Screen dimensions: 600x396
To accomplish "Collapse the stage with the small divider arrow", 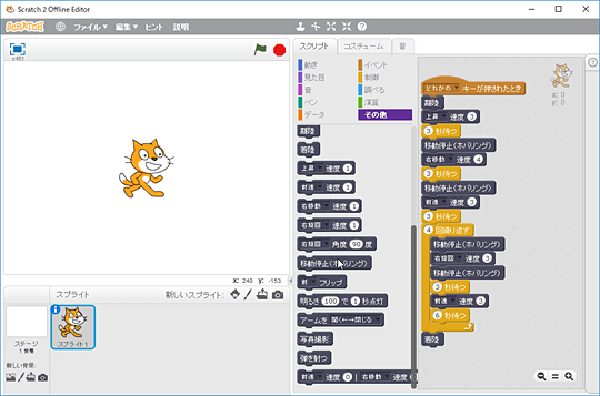I will coord(290,280).
